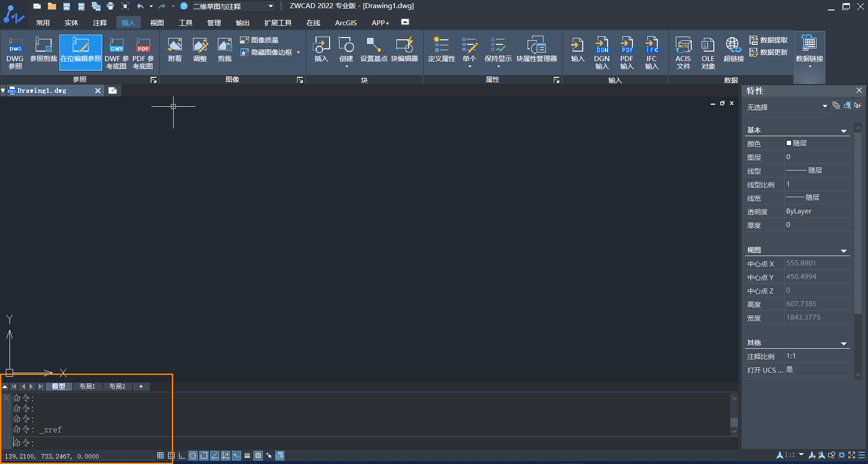Click the undo arrow icon

140,6
